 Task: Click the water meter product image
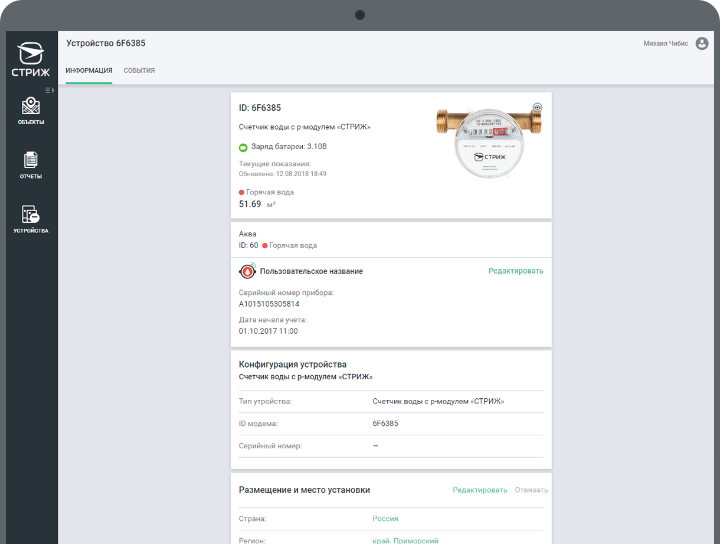[489, 142]
